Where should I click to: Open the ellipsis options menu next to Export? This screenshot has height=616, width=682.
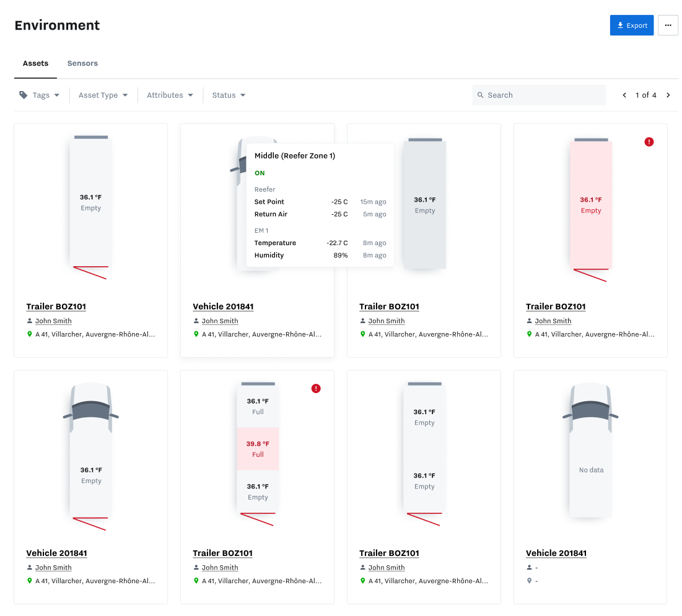tap(668, 25)
